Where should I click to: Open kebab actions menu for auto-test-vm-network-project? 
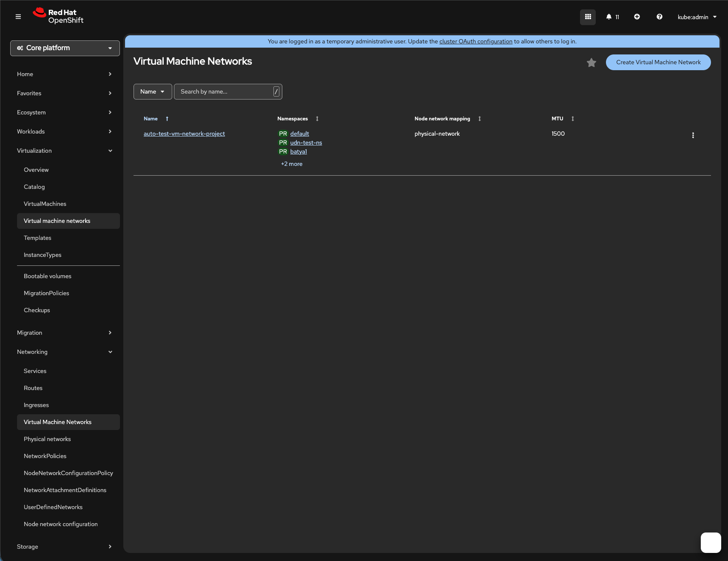(693, 135)
